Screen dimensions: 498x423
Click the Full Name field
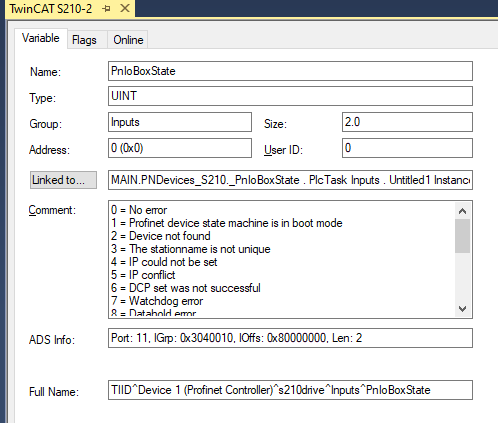290,390
